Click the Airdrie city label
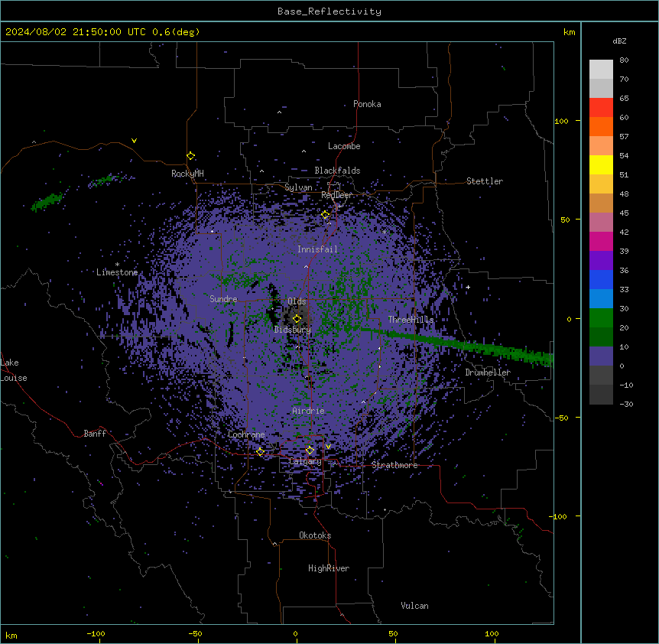 pos(308,411)
